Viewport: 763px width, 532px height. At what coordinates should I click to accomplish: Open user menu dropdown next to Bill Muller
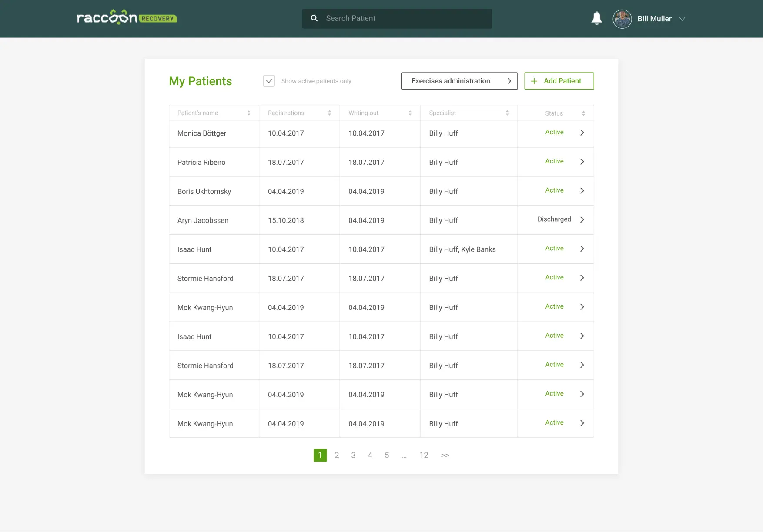pyautogui.click(x=682, y=19)
